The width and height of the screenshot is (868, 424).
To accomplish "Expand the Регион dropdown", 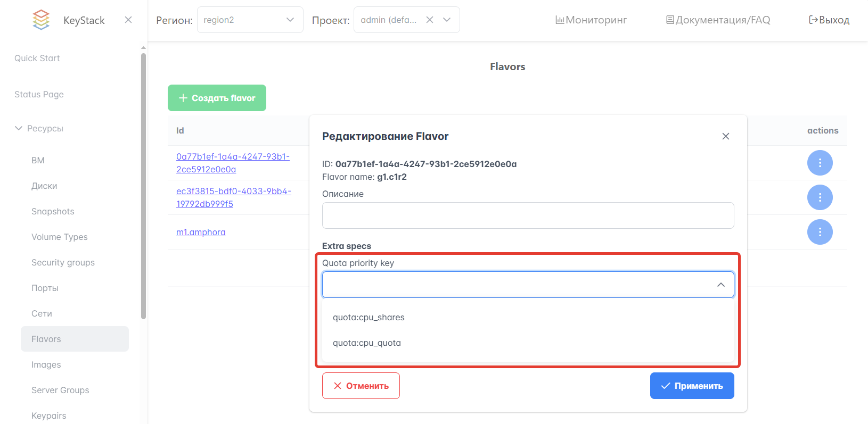I will pyautogui.click(x=290, y=20).
